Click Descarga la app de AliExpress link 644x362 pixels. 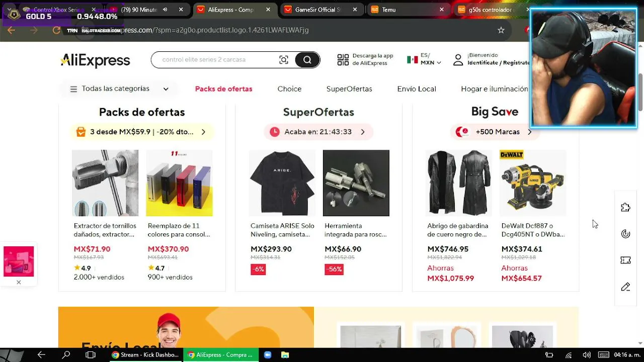pyautogui.click(x=373, y=59)
